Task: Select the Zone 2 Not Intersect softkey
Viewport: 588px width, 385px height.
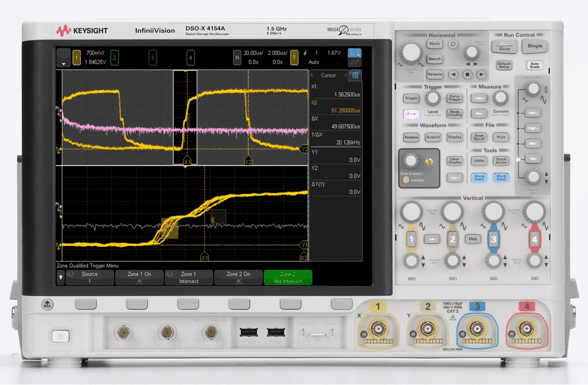Action: [287, 277]
